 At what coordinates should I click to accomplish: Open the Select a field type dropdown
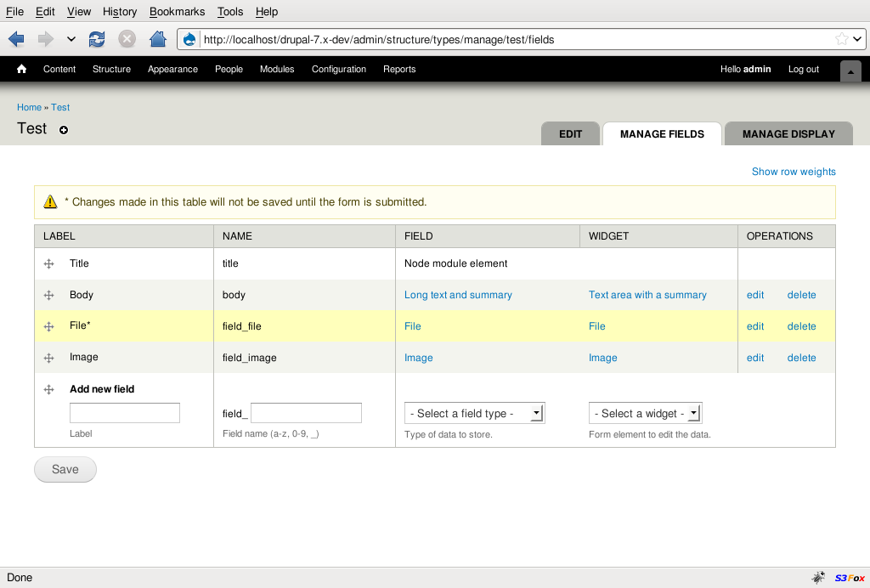pyautogui.click(x=474, y=414)
